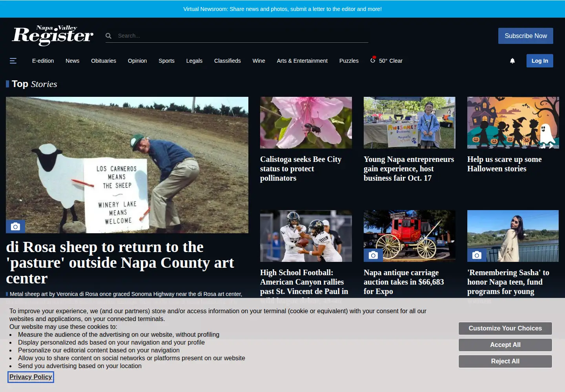Open Calistoga Bee City headline

point(301,169)
